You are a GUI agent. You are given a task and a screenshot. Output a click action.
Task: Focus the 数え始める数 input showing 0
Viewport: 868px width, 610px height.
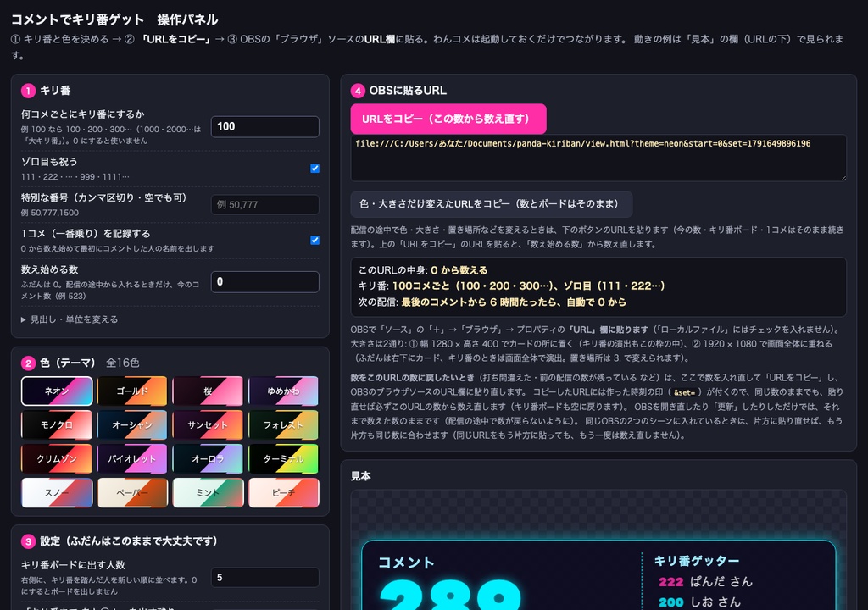click(x=265, y=282)
